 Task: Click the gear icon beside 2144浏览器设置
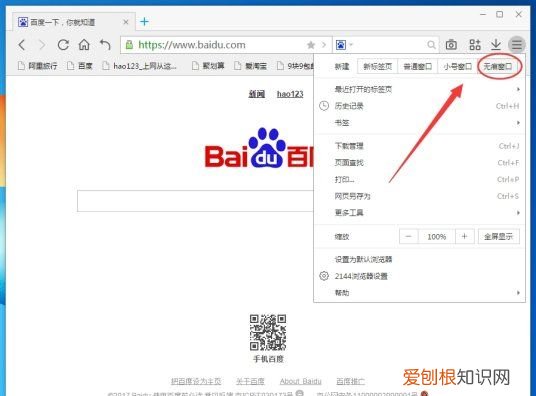point(324,276)
